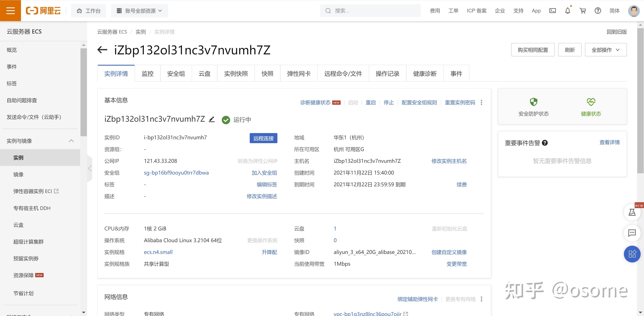Click the 远程连接 button

[x=263, y=138]
